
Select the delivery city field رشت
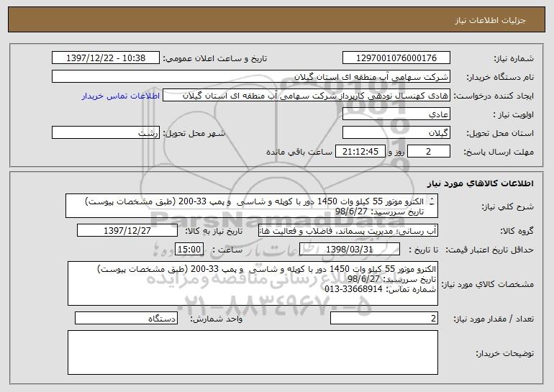tap(106, 133)
